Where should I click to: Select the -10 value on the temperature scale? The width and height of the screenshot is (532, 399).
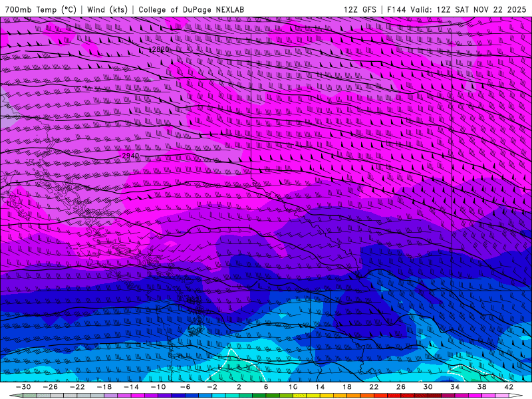coord(158,387)
